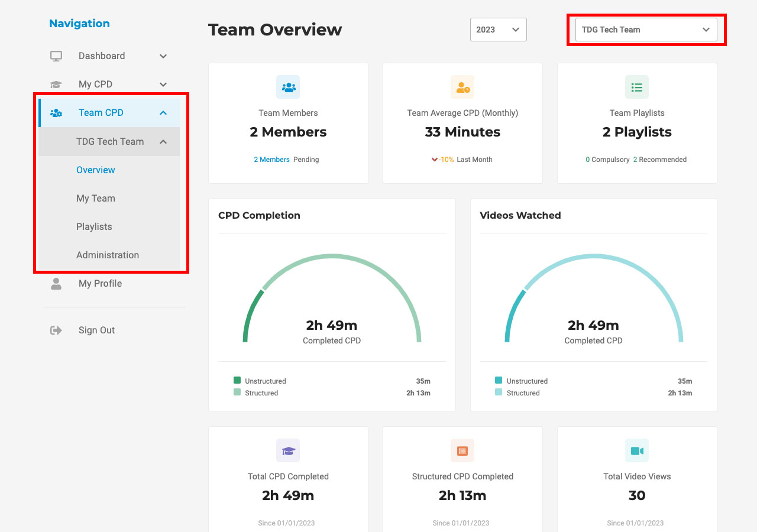
Task: Click the Team Playlists list icon
Action: [637, 87]
